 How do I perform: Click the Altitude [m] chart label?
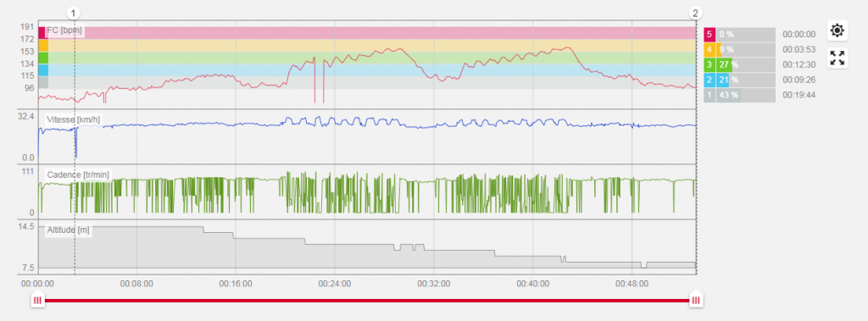(68, 230)
